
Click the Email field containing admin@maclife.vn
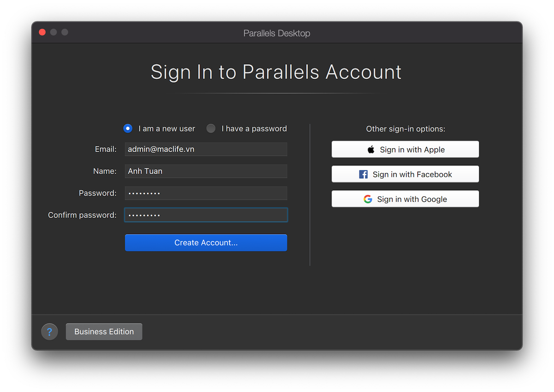pyautogui.click(x=206, y=149)
